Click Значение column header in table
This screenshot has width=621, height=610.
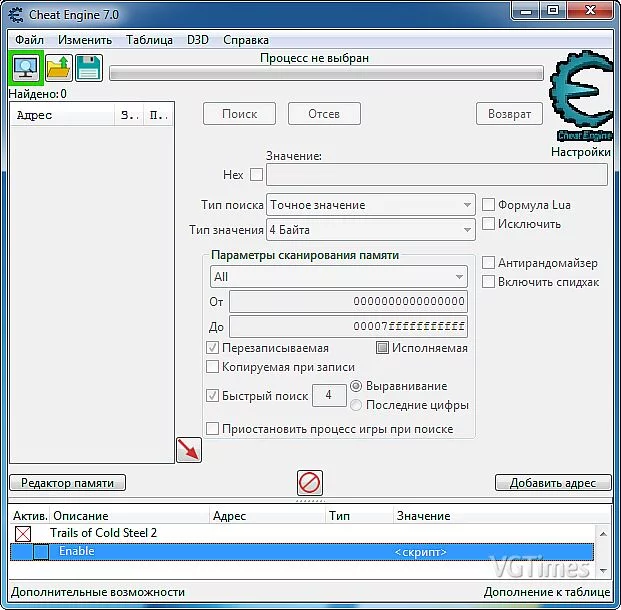coord(502,516)
